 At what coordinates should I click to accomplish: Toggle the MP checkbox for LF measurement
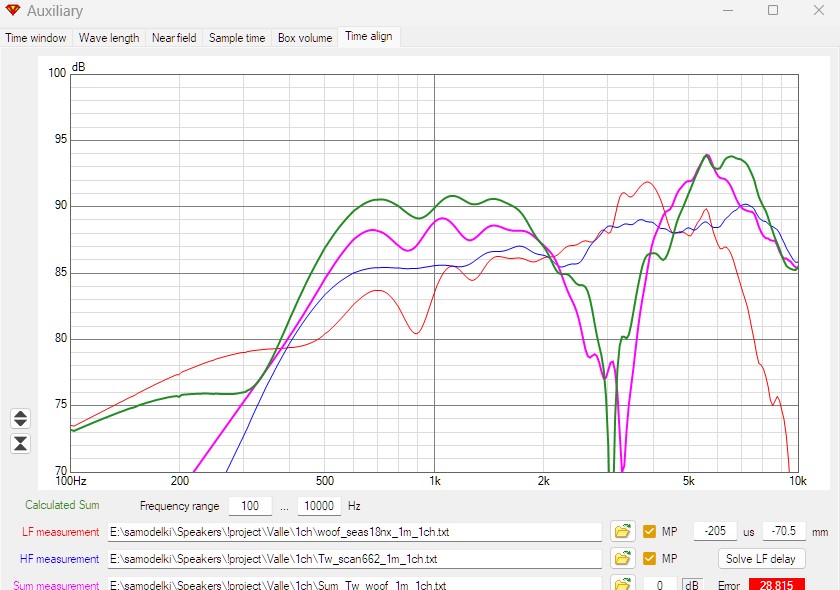[x=650, y=531]
